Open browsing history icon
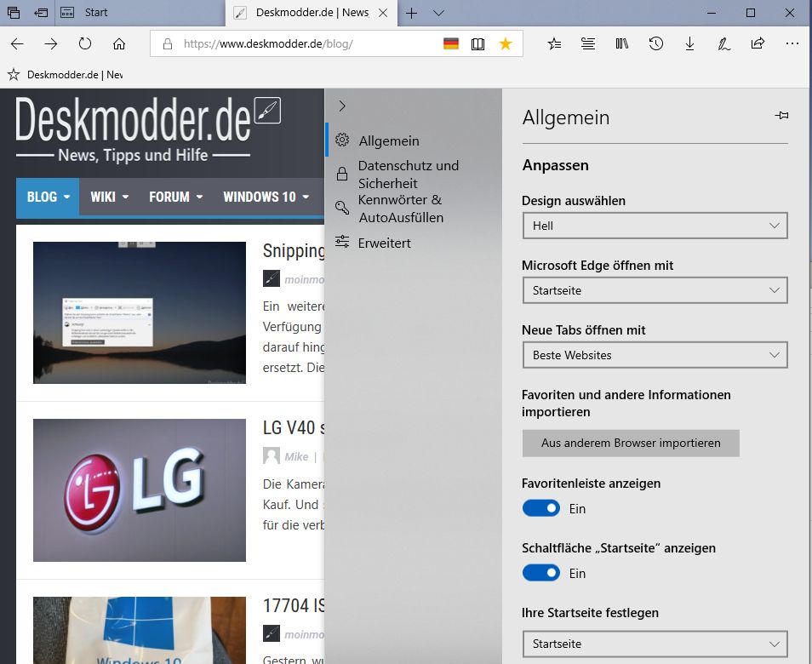The width and height of the screenshot is (812, 664). (x=655, y=44)
